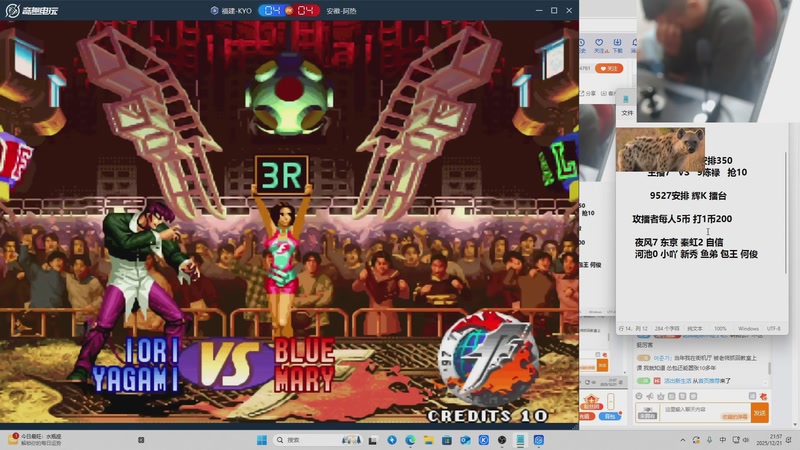Open Microsoft Store from the taskbar

[447, 440]
